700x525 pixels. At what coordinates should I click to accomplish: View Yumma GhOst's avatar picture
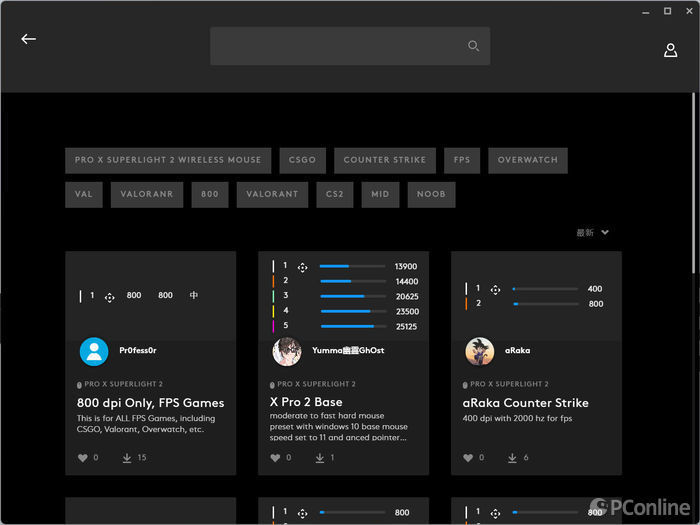(x=287, y=352)
